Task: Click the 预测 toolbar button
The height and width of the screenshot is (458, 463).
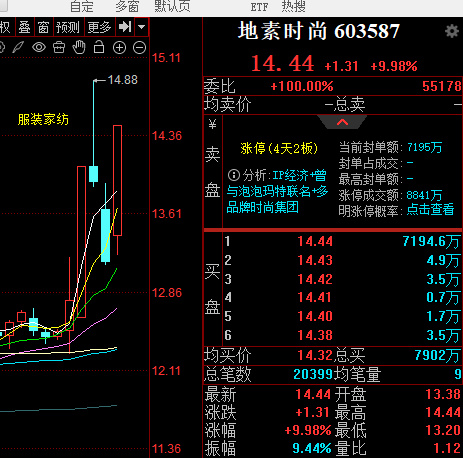Action: click(68, 27)
